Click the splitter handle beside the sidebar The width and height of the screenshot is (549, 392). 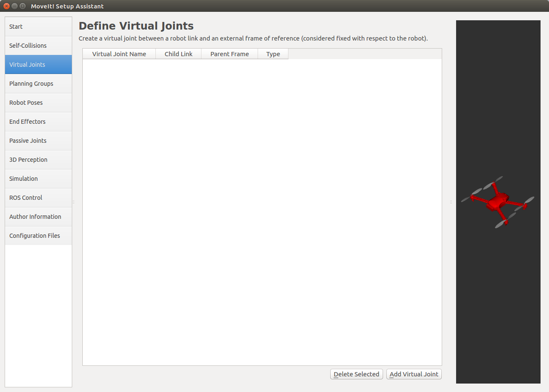[x=73, y=202]
